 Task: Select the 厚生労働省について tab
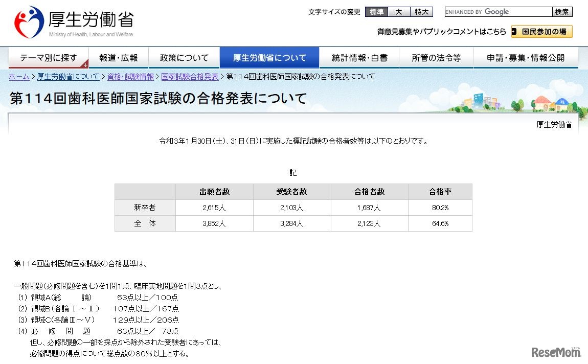click(x=269, y=57)
